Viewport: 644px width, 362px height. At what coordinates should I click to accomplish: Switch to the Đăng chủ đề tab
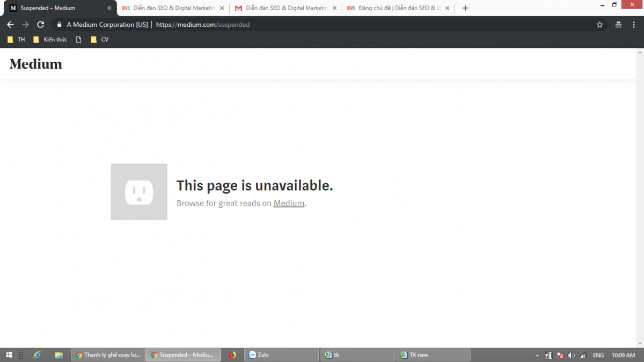click(399, 8)
